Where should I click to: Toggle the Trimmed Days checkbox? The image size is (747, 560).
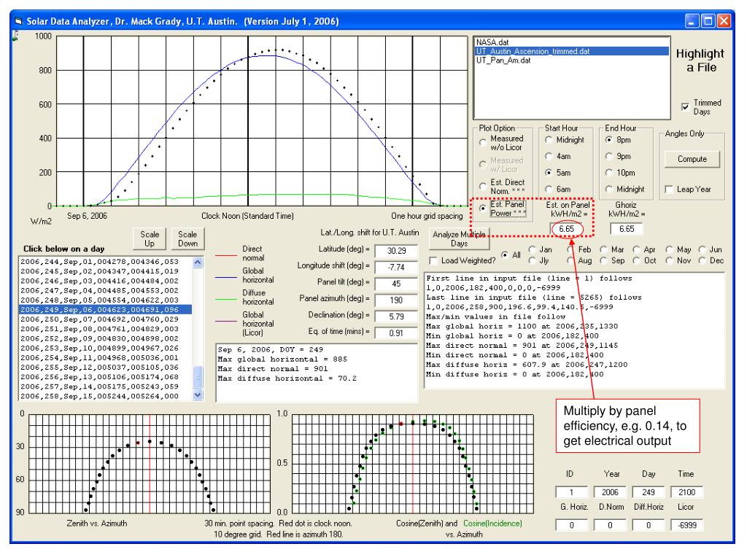(x=685, y=106)
